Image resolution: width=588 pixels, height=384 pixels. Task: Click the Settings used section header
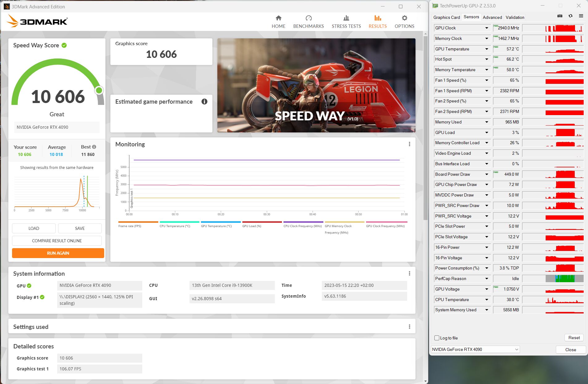[x=31, y=327]
